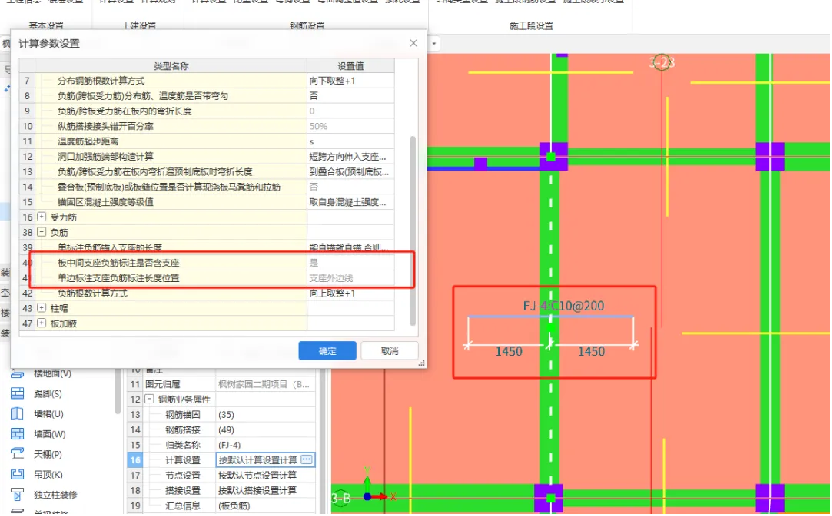Select the 天棚(P) ceiling component icon

pos(17,454)
